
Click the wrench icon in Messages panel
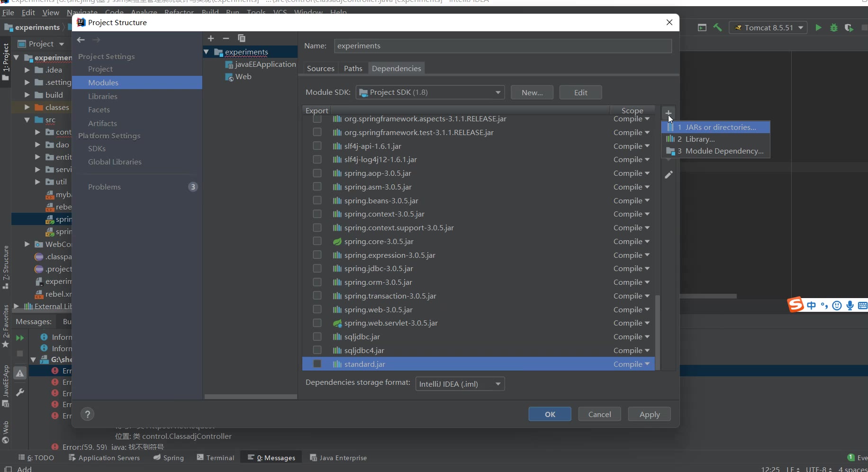[20, 392]
